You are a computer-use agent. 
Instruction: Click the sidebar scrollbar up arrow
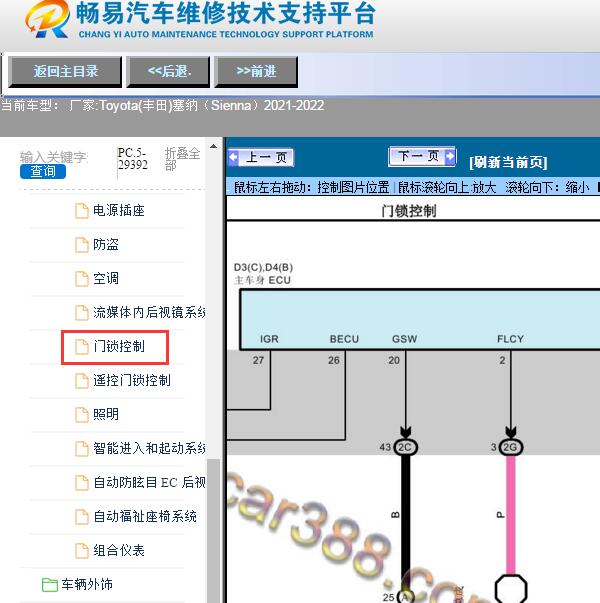[x=213, y=147]
